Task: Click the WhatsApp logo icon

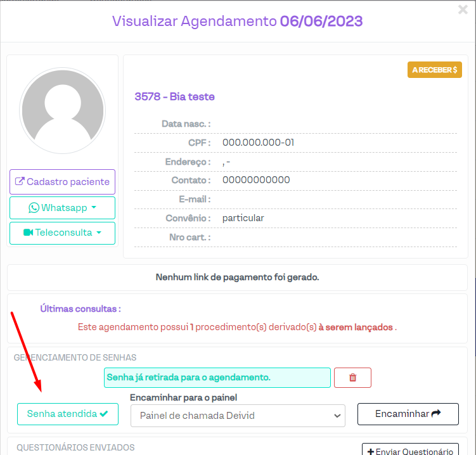Action: click(x=34, y=208)
